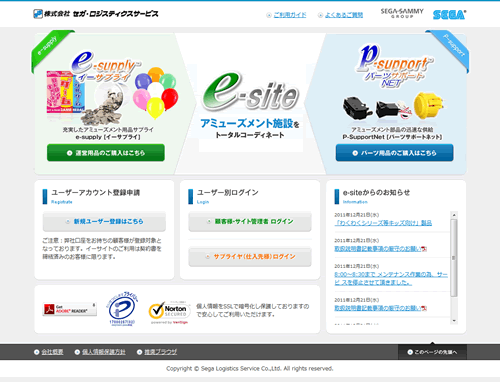Click 顧客様・サイト管理者 ログイン button
Viewport: 500px width, 382px height.
[250, 221]
